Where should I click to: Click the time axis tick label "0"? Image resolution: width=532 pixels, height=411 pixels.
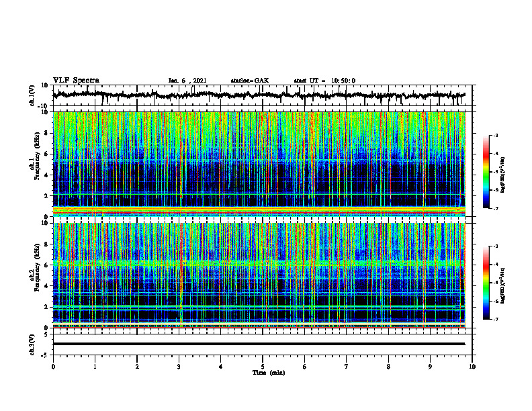click(x=53, y=367)
